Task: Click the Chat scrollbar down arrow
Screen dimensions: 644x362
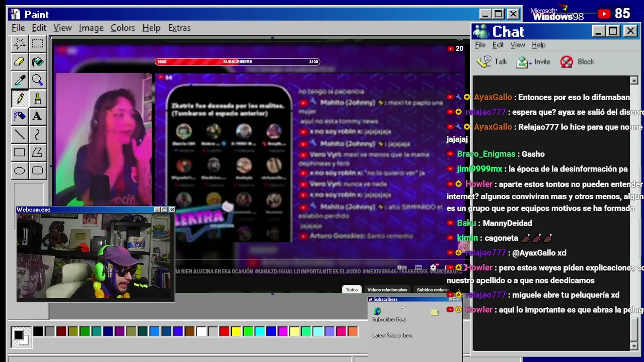Action: 634,346
